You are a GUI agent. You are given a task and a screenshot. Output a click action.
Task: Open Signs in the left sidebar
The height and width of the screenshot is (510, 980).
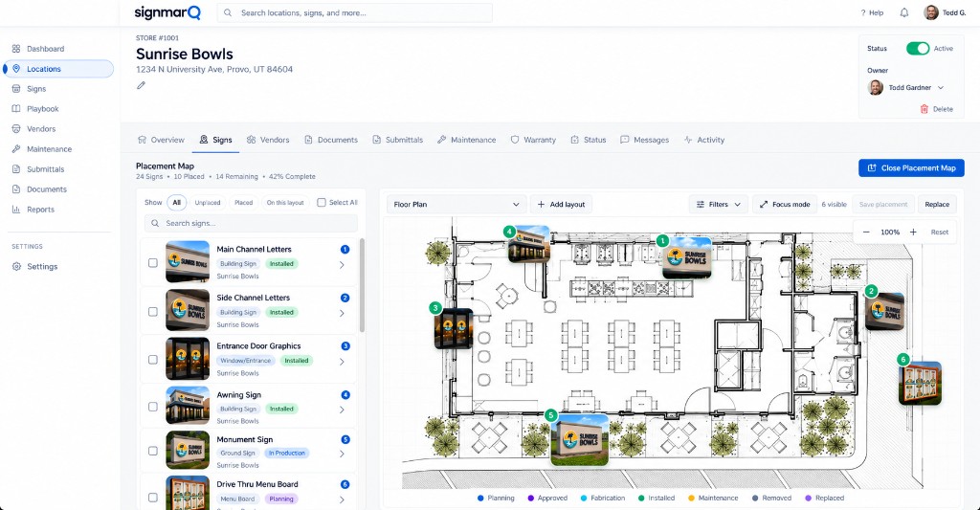pyautogui.click(x=36, y=89)
